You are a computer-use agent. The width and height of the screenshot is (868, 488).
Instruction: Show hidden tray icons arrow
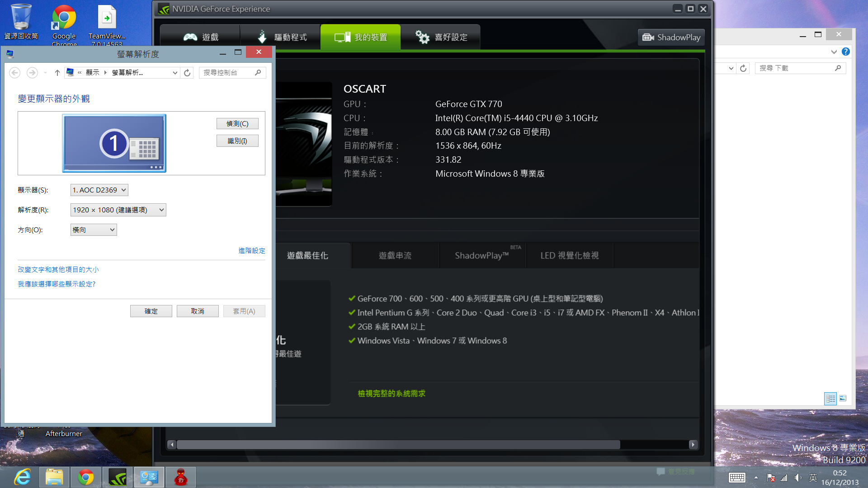(x=756, y=478)
